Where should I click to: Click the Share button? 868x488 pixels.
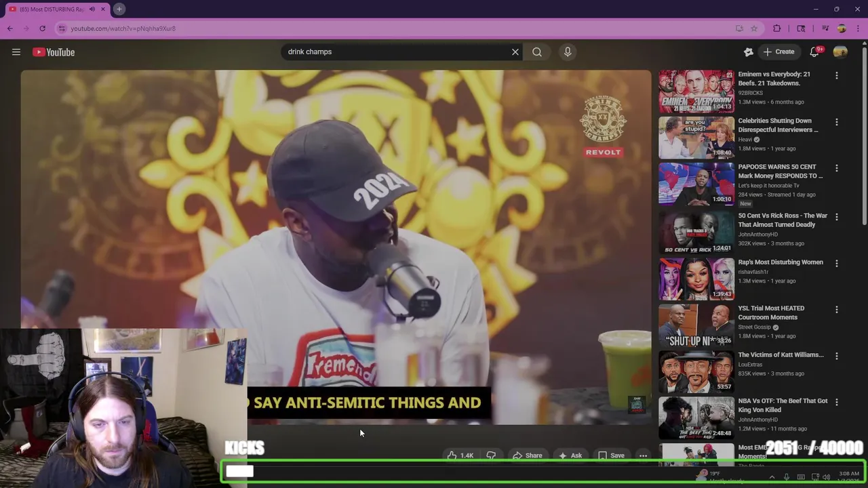coord(527,455)
